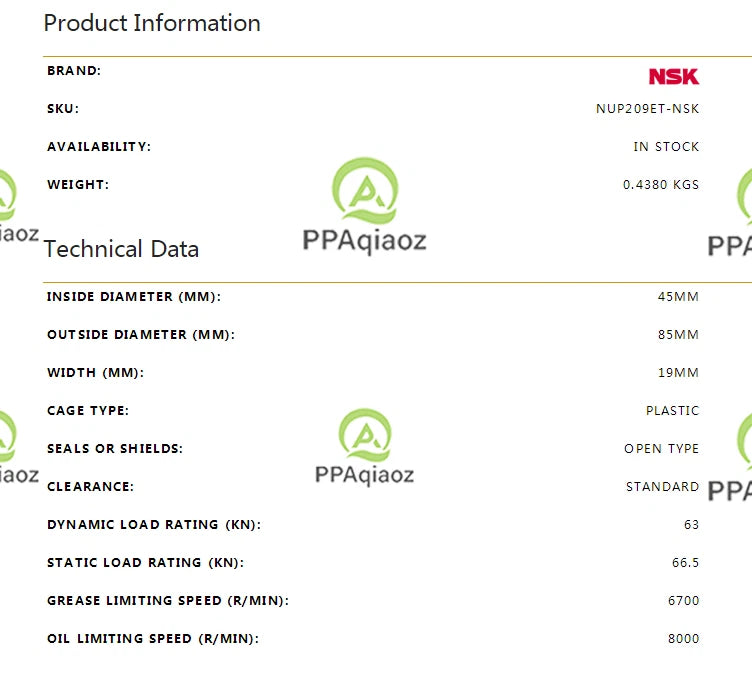Click the 66.5 static load rating value
The image size is (752, 678).
click(x=685, y=562)
